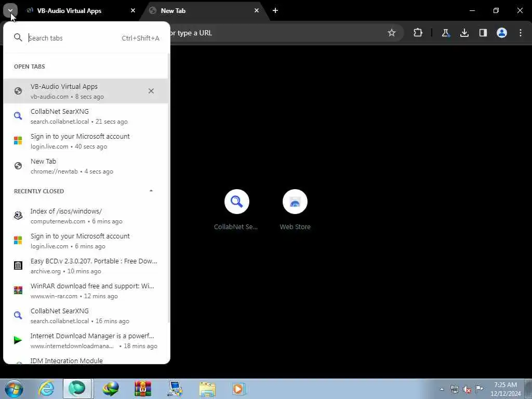Reopen Index of /isos/windows/ closed tab
This screenshot has height=399, width=532.
[86, 216]
